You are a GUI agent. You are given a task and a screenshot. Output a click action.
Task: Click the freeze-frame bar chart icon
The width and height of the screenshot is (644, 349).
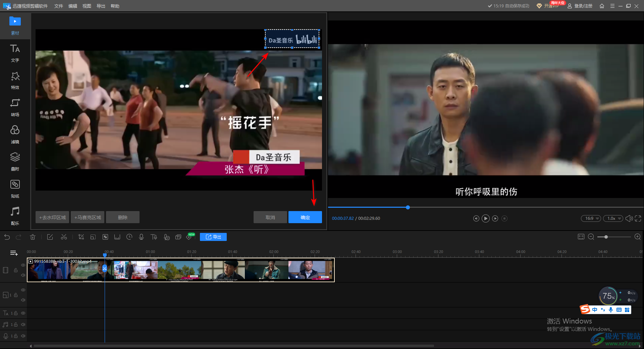tap(117, 237)
